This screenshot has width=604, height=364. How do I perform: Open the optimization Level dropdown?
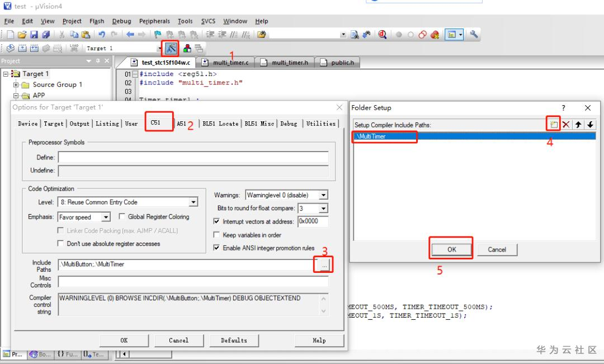tap(194, 202)
